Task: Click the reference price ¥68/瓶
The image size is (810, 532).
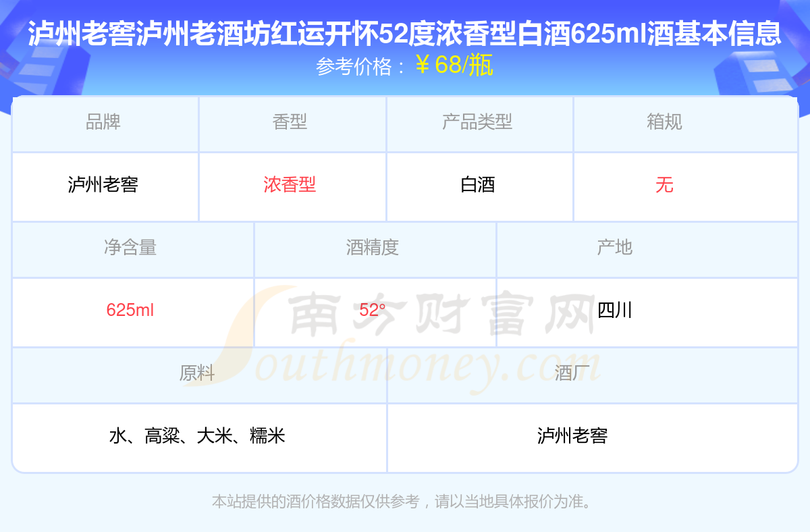Action: click(x=454, y=65)
